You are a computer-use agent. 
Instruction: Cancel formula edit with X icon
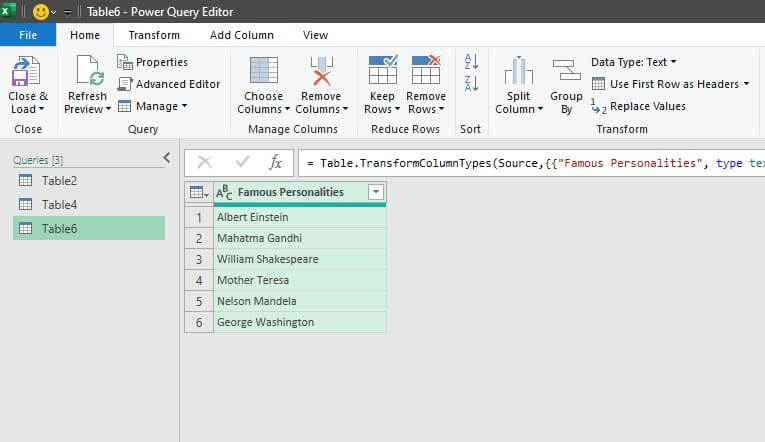(205, 162)
